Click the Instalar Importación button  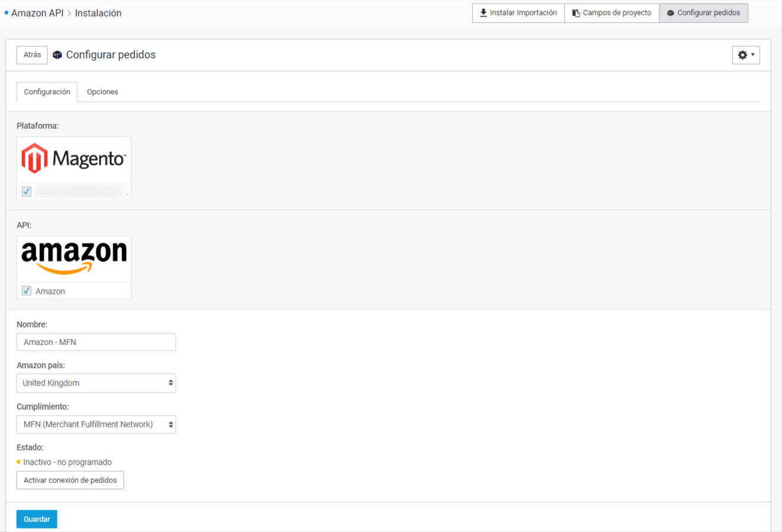(518, 13)
